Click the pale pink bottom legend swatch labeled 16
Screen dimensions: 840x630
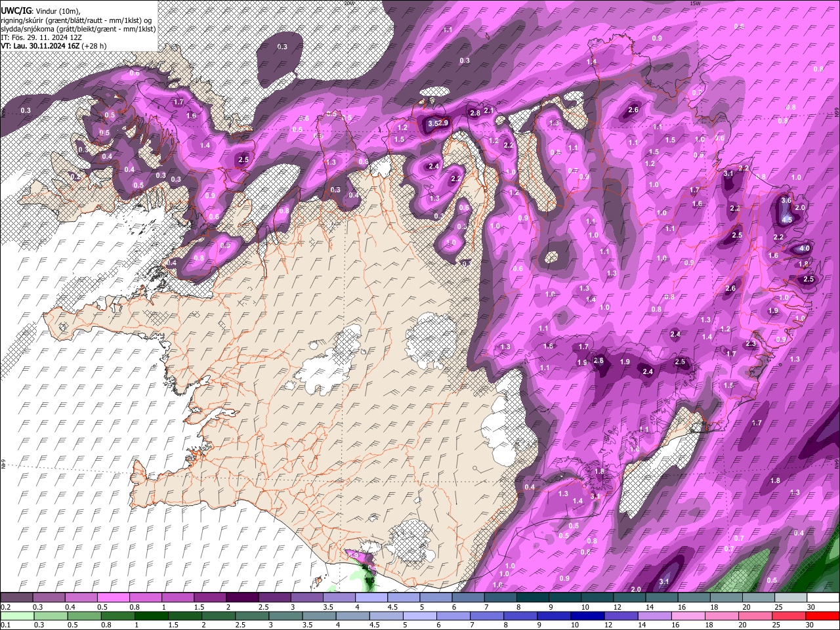click(x=689, y=616)
